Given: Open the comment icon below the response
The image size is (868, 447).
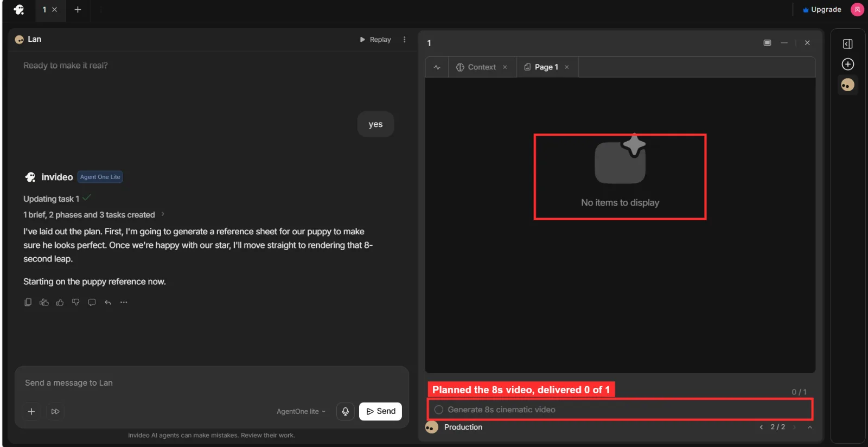Looking at the screenshot, I should pyautogui.click(x=92, y=302).
